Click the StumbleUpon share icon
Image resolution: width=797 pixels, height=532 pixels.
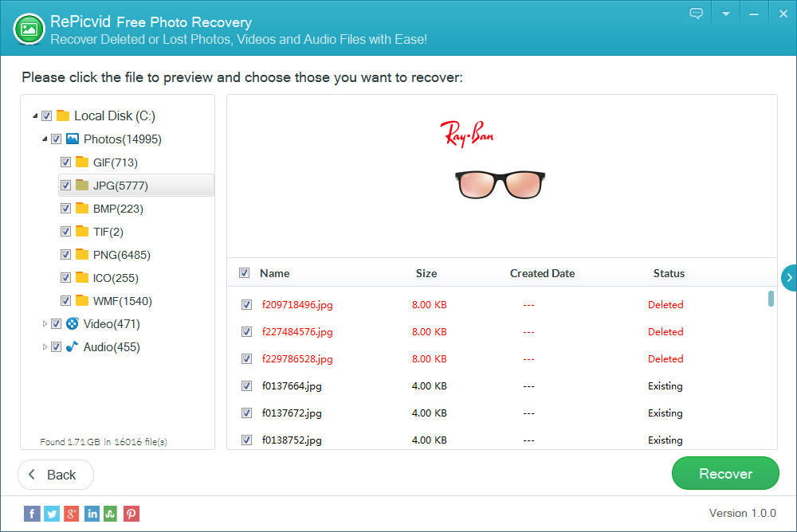tap(111, 514)
